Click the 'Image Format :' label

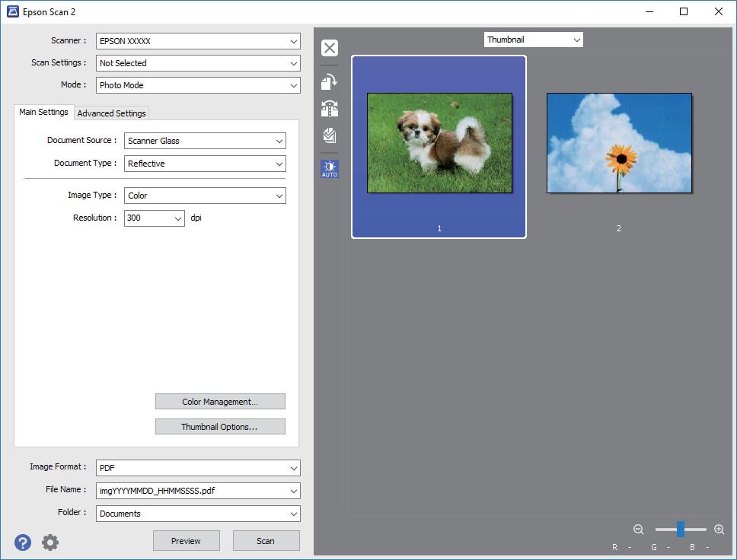click(58, 466)
